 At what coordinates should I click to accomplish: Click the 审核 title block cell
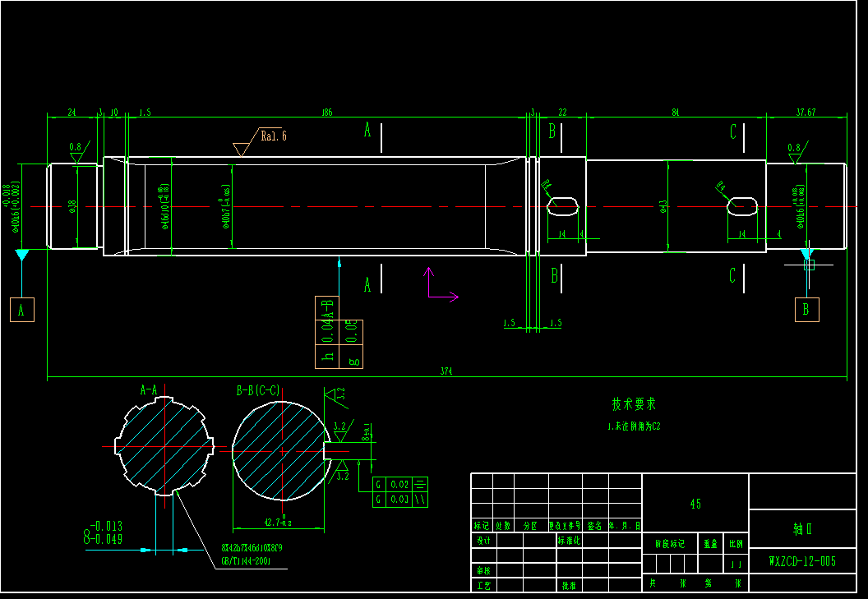[484, 570]
